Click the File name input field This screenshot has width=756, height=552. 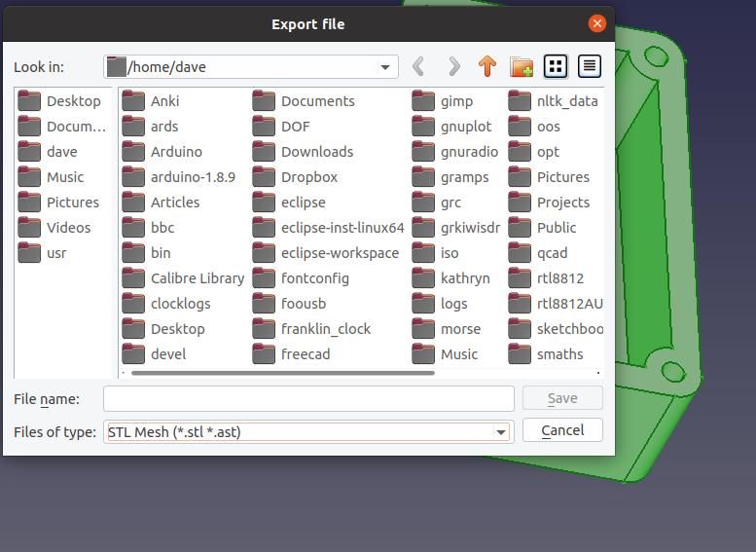point(308,398)
